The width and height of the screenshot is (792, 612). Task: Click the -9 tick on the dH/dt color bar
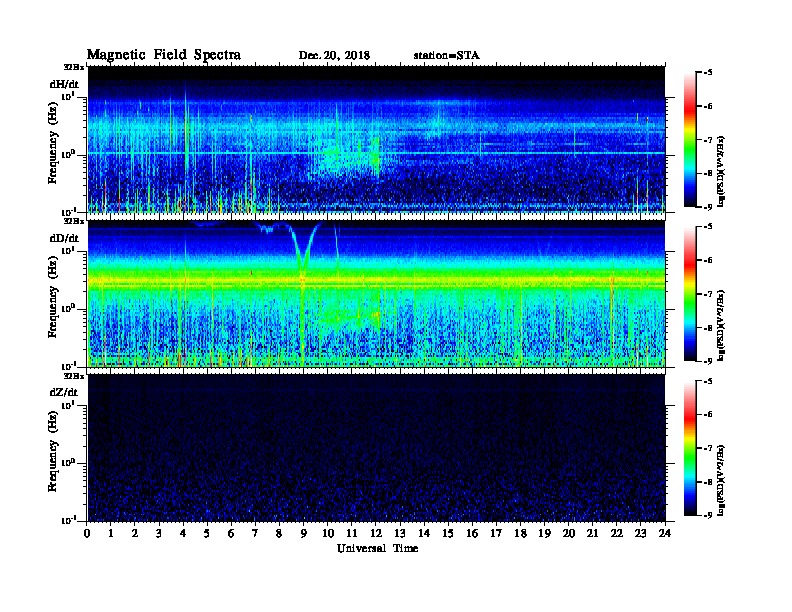(708, 207)
